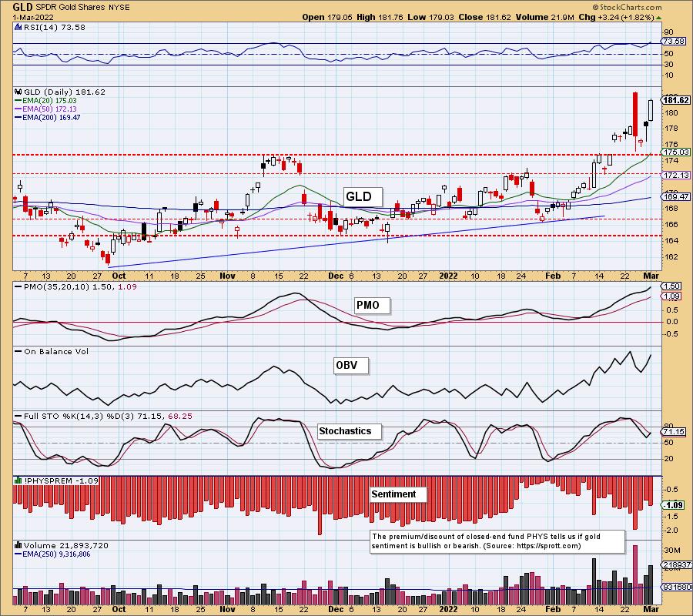Click the Volume 21.9M header value
The height and width of the screenshot is (616, 693).
point(544,17)
